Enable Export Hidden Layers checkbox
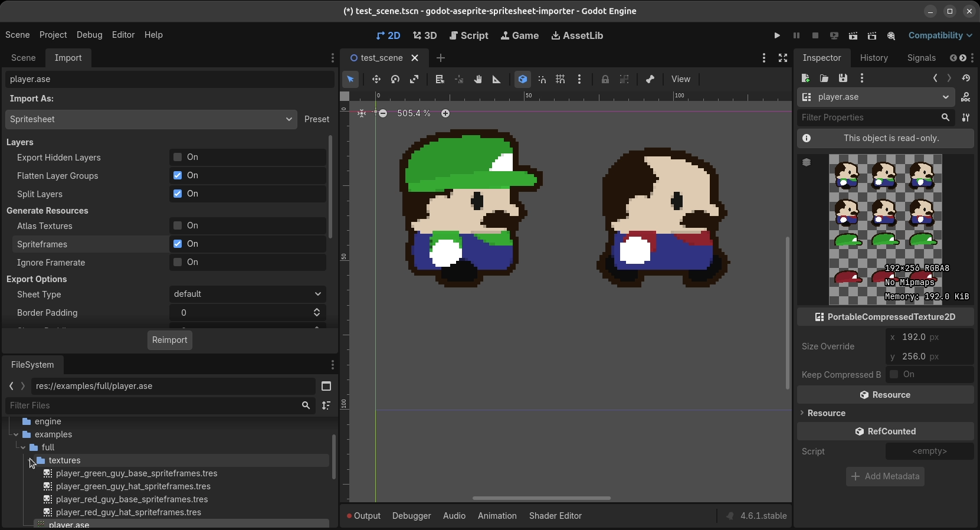This screenshot has width=980, height=530. pos(178,157)
